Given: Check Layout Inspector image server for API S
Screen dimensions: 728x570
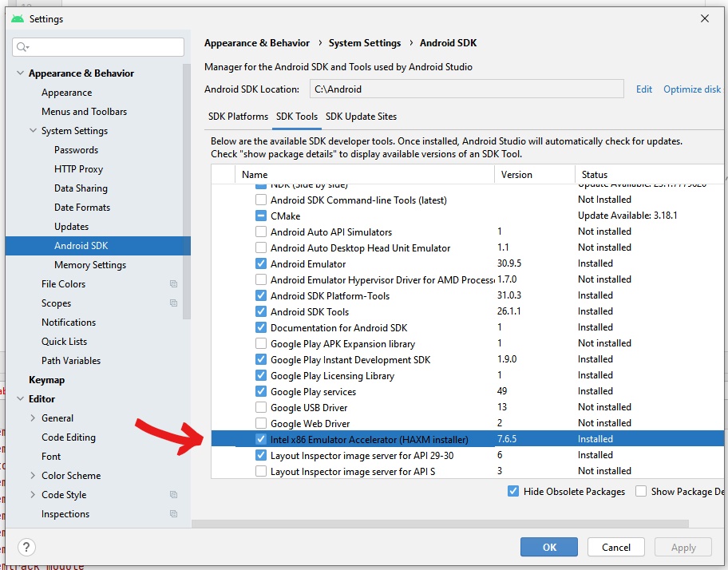Looking at the screenshot, I should 261,471.
